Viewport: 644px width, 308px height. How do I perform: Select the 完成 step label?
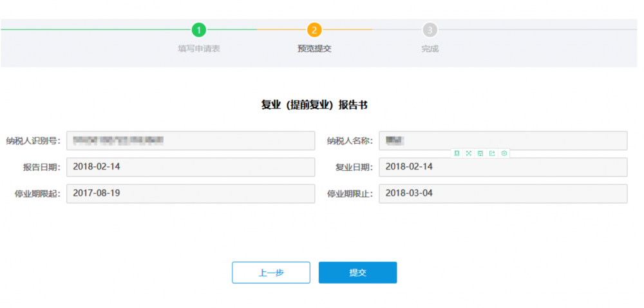pos(430,48)
